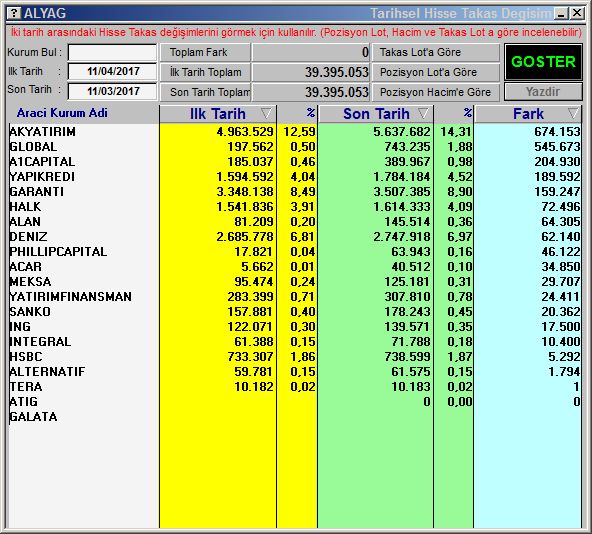Sort by Son Tarih triangle arrow
The height and width of the screenshot is (534, 592).
[424, 113]
